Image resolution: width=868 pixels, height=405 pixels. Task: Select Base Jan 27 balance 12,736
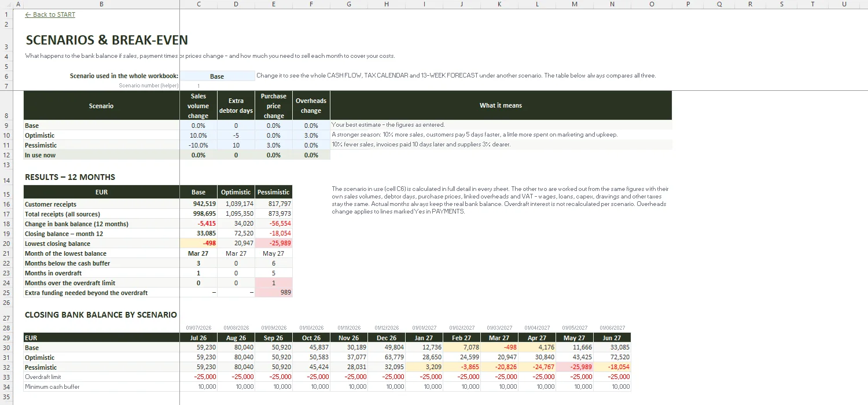click(x=424, y=348)
